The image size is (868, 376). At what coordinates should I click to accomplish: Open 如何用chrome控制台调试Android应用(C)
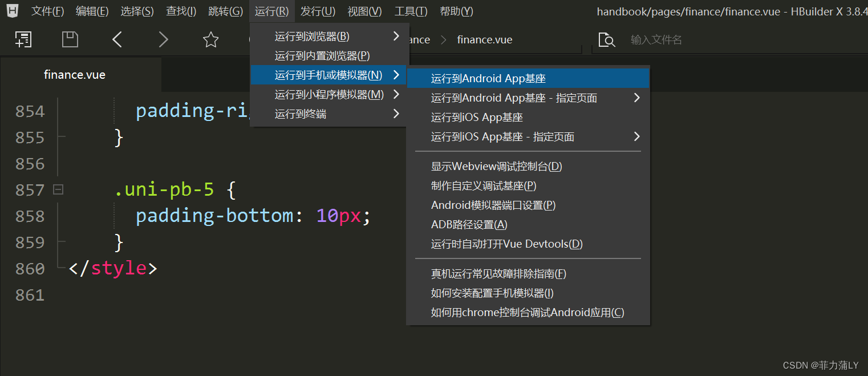(x=528, y=313)
